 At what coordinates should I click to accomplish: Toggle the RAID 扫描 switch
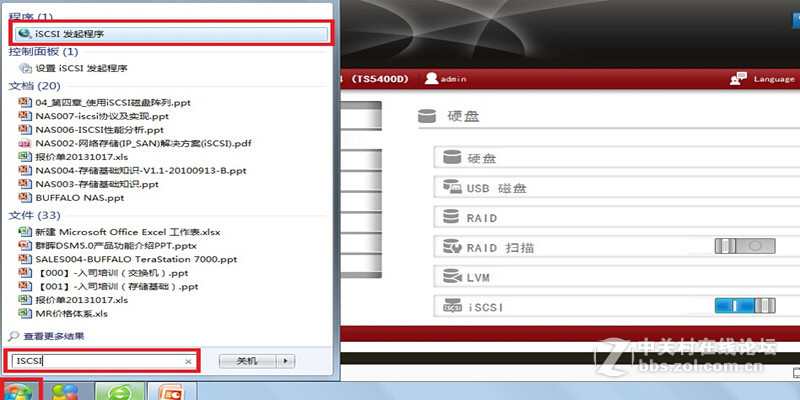coord(745,246)
